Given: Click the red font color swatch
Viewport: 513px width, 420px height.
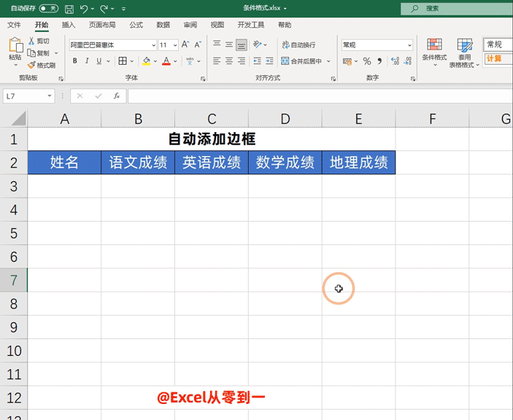Looking at the screenshot, I should click(166, 61).
